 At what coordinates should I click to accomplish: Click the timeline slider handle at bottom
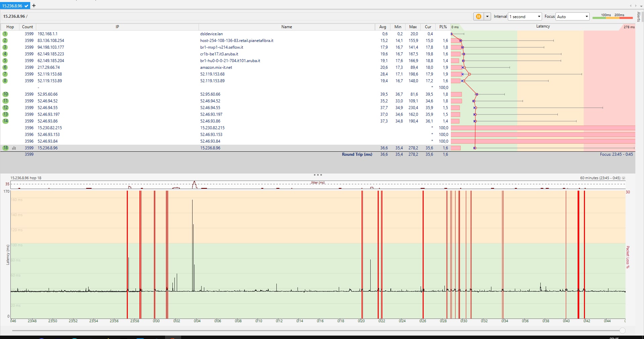(623, 331)
